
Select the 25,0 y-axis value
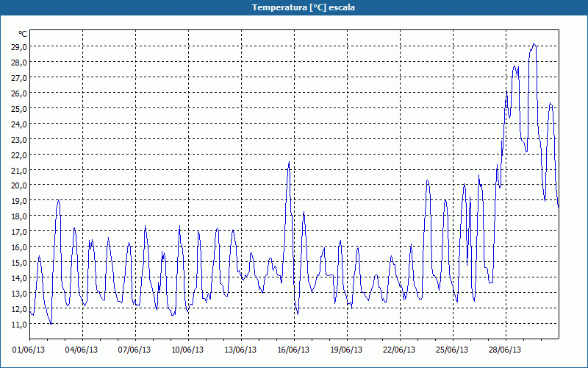click(x=18, y=108)
